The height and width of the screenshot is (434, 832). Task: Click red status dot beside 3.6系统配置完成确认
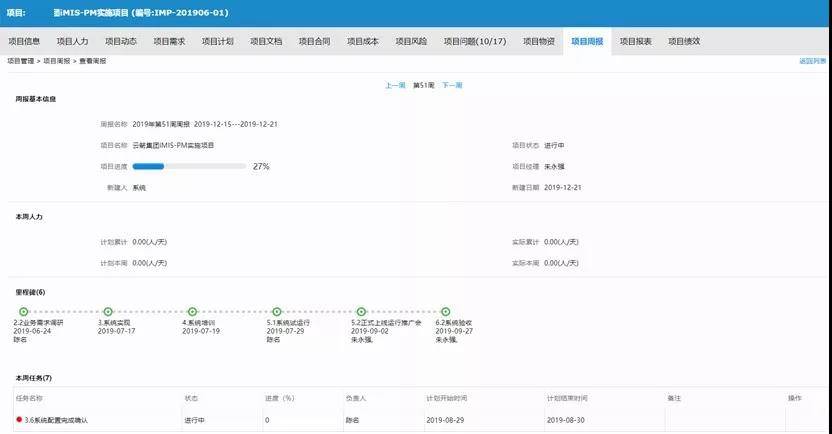click(19, 420)
